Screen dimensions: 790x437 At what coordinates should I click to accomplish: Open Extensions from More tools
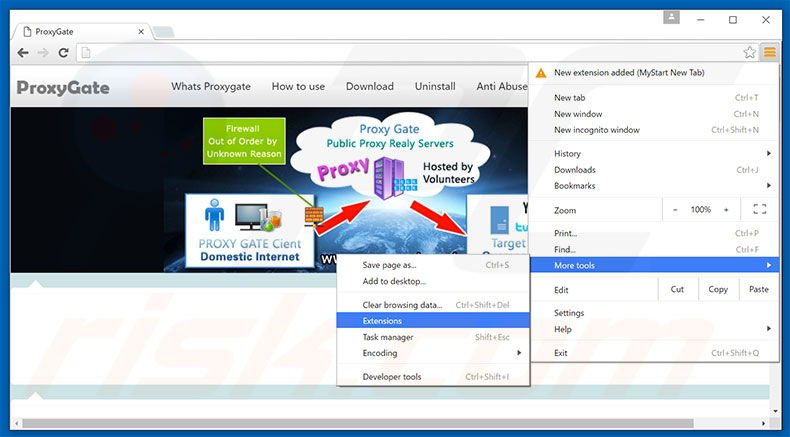pyautogui.click(x=433, y=321)
